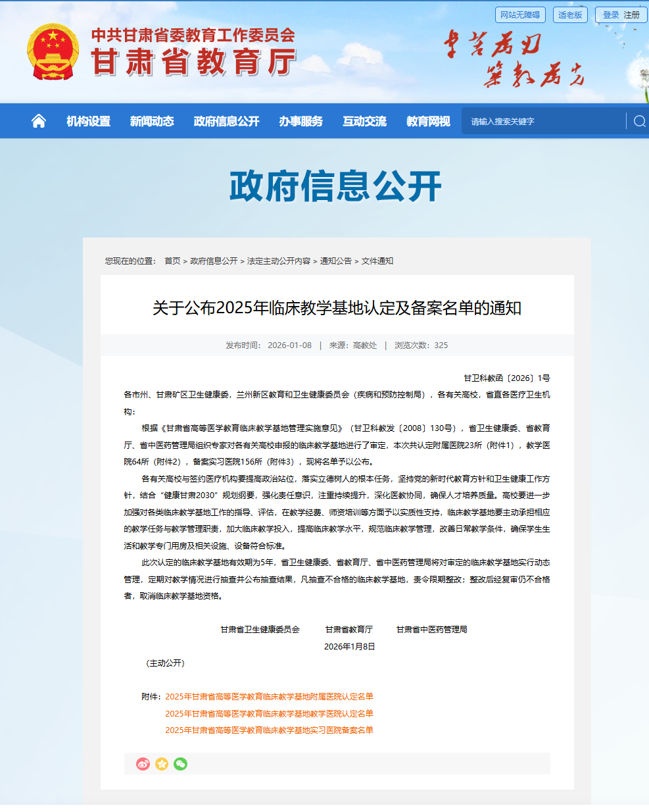Focus the search keyword input field
This screenshot has width=649, height=812.
(x=544, y=121)
